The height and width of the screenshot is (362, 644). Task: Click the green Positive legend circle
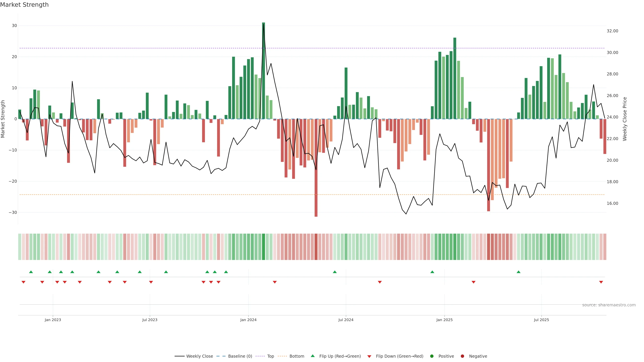click(x=432, y=356)
